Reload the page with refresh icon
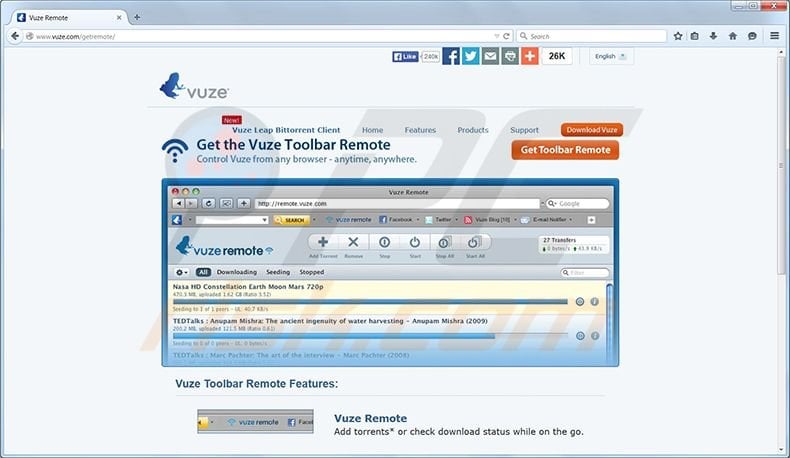 click(x=506, y=36)
